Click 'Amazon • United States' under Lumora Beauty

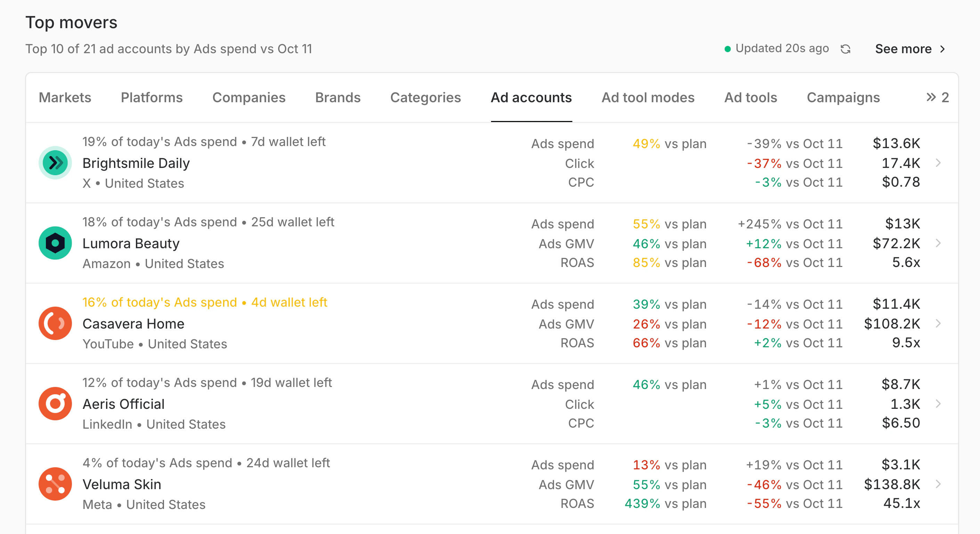[x=153, y=264]
